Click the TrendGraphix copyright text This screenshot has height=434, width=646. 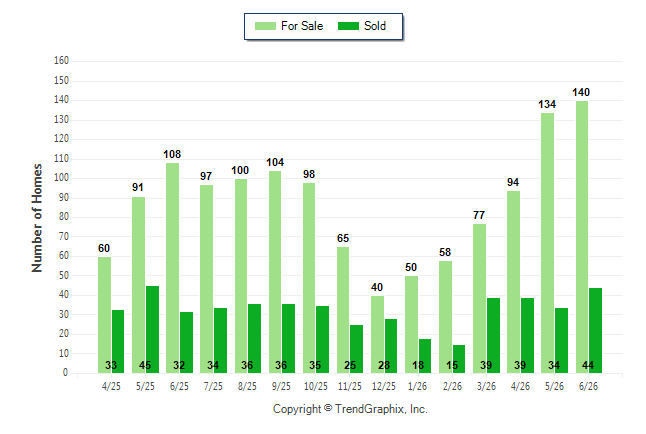pos(350,409)
